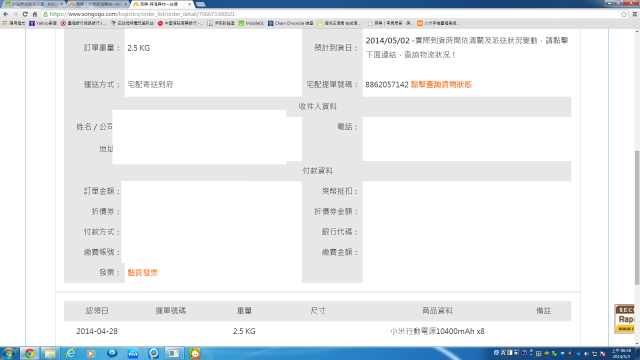Open the Chain Chronicle bookmark

tap(291, 23)
